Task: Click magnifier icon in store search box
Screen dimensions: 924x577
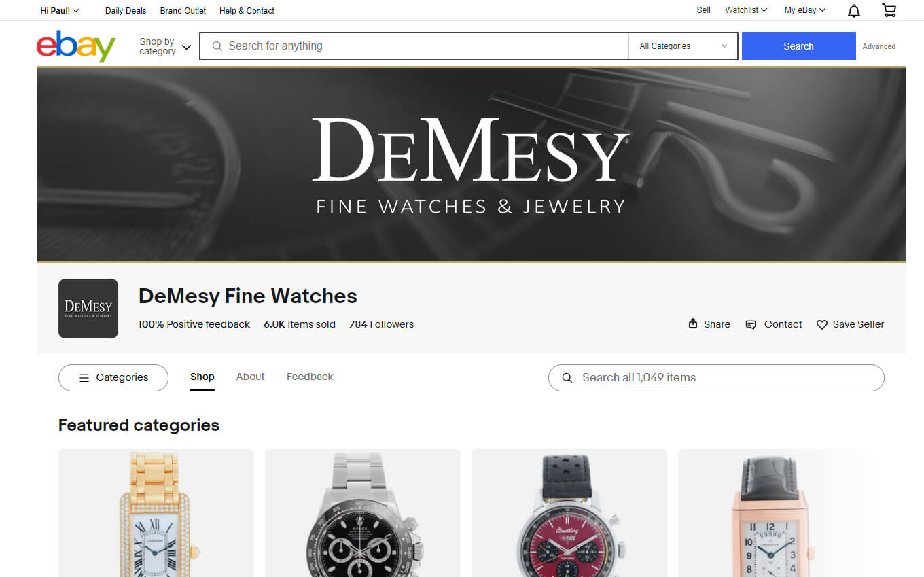Action: click(567, 378)
